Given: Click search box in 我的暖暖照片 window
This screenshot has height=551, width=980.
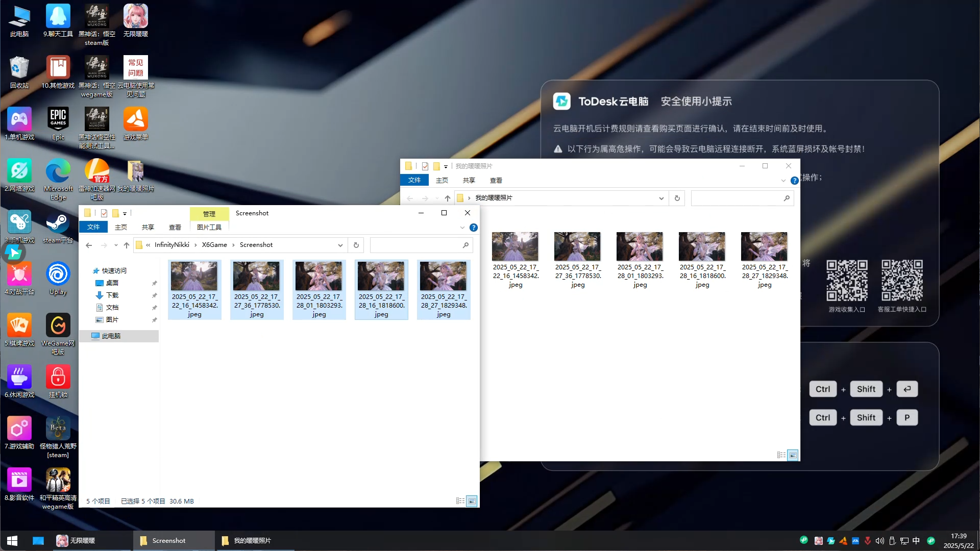Looking at the screenshot, I should pos(743,198).
